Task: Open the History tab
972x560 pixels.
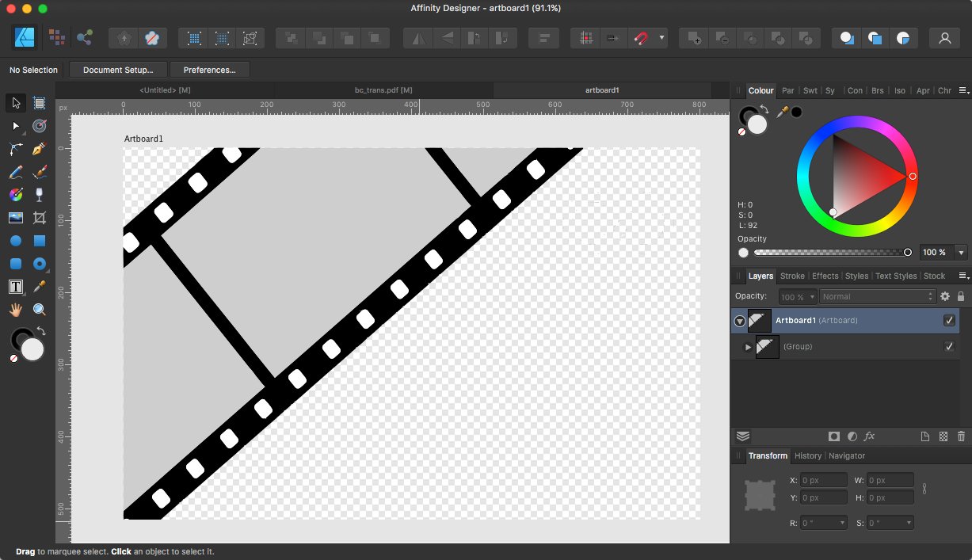Action: 807,455
